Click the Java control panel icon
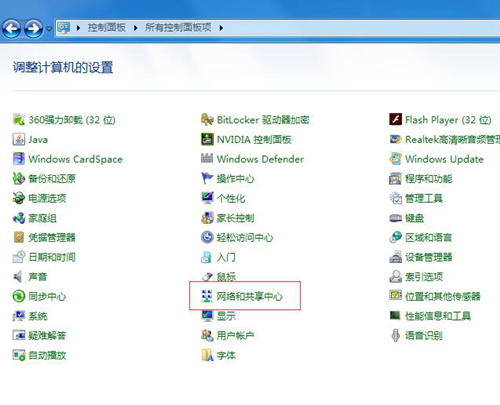The width and height of the screenshot is (500, 405). (x=19, y=139)
